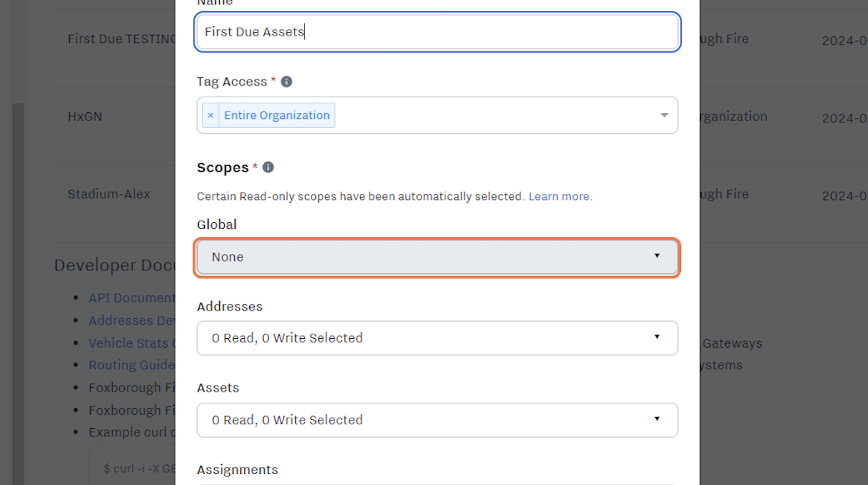
Task: Open the Tag Access dropdown arrow
Action: (x=664, y=115)
